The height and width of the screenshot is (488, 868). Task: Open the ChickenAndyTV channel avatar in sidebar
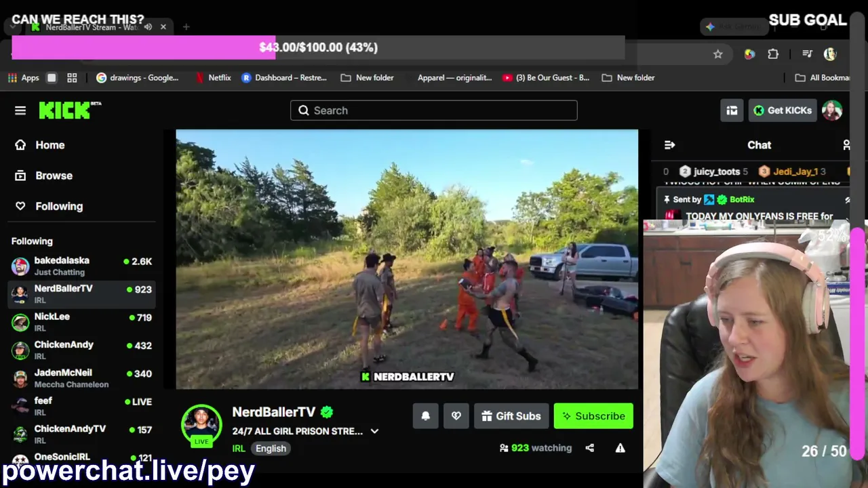pyautogui.click(x=20, y=434)
